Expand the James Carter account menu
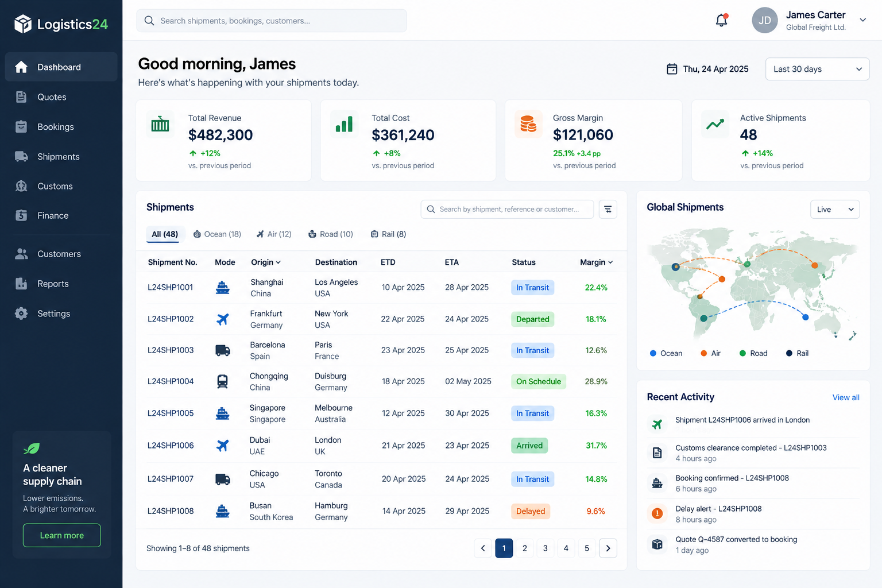Image resolution: width=882 pixels, height=588 pixels. click(x=862, y=20)
